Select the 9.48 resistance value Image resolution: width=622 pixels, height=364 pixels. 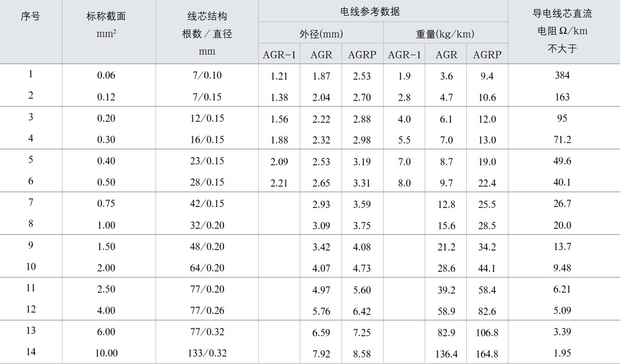pos(562,268)
